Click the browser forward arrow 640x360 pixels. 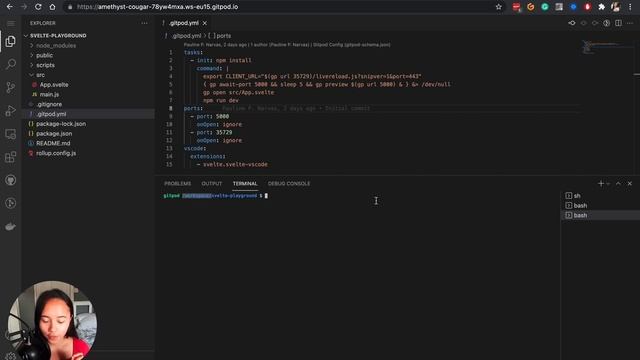click(24, 7)
